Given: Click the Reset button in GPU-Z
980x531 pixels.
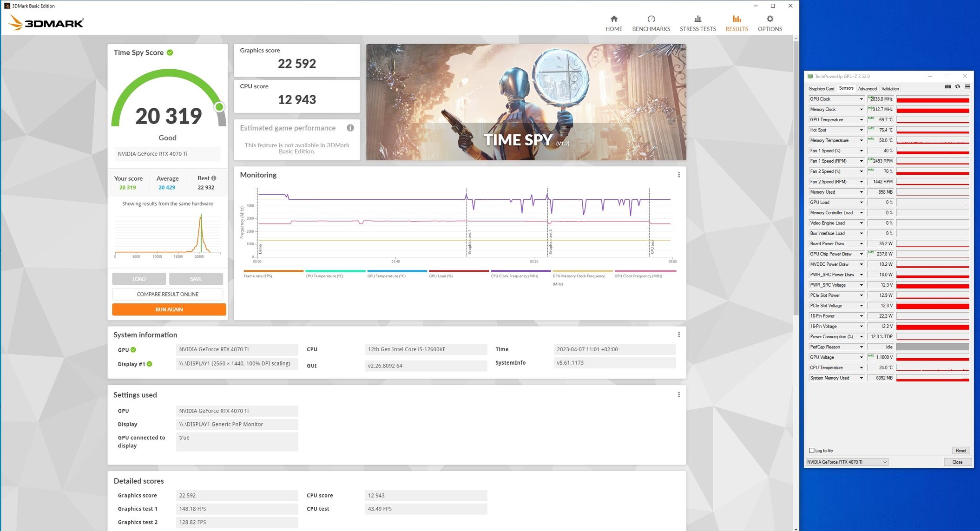Looking at the screenshot, I should (x=960, y=451).
